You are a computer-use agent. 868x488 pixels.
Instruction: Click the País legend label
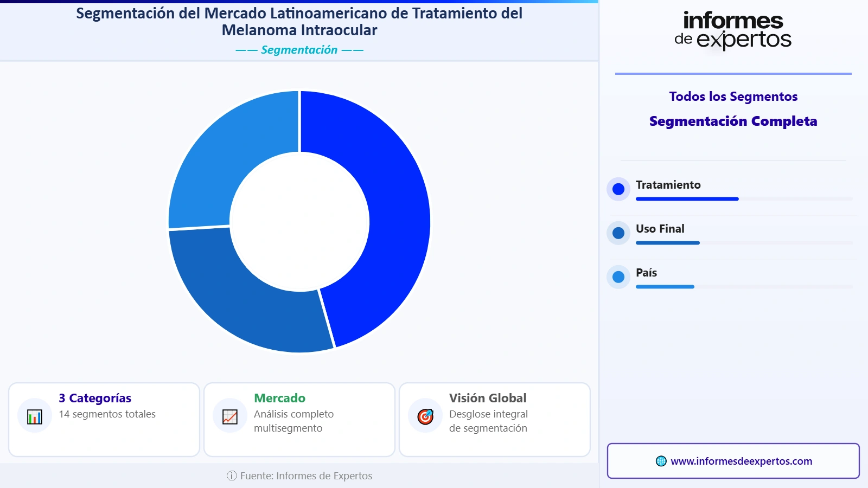[x=646, y=273]
